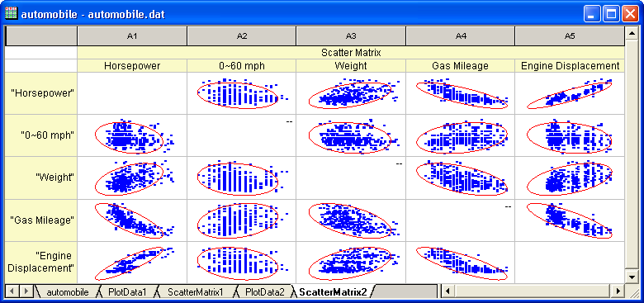Viewport: 644px width, 303px height.
Task: Open Horsepower row Engine Displacement scatter plot
Action: (x=570, y=93)
